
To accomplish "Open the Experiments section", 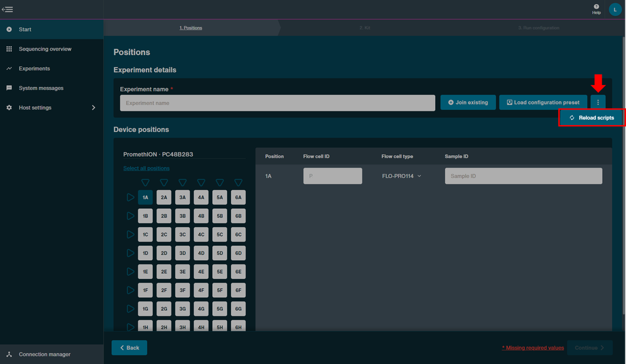I will [51, 69].
